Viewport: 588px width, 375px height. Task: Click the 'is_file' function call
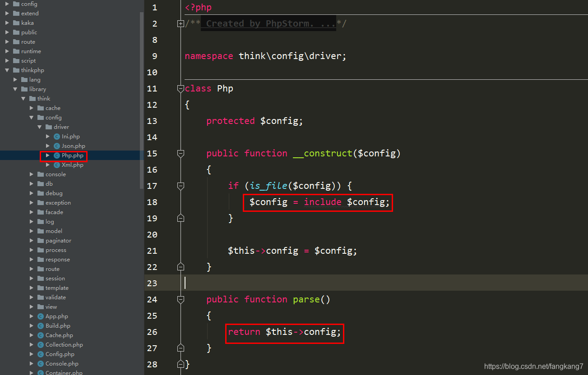(269, 186)
